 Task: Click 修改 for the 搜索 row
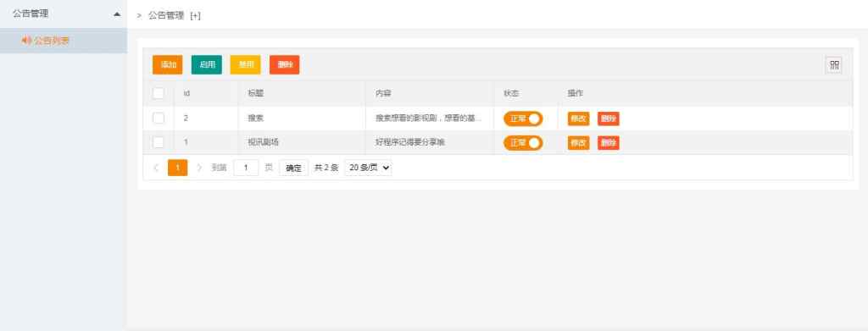[x=578, y=119]
